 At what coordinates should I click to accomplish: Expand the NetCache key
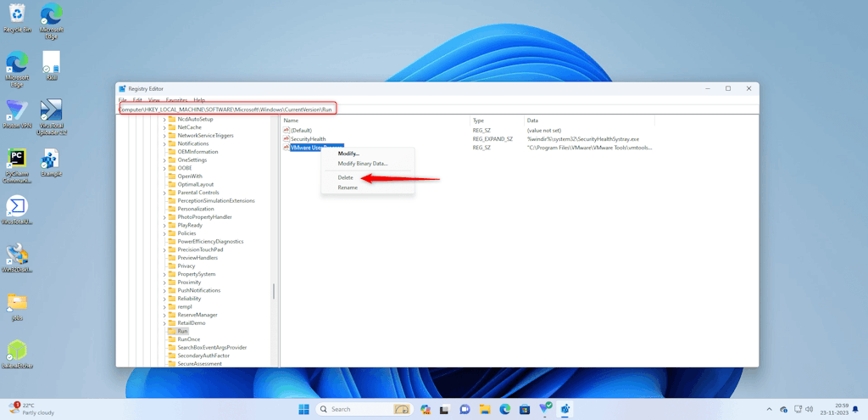(164, 127)
